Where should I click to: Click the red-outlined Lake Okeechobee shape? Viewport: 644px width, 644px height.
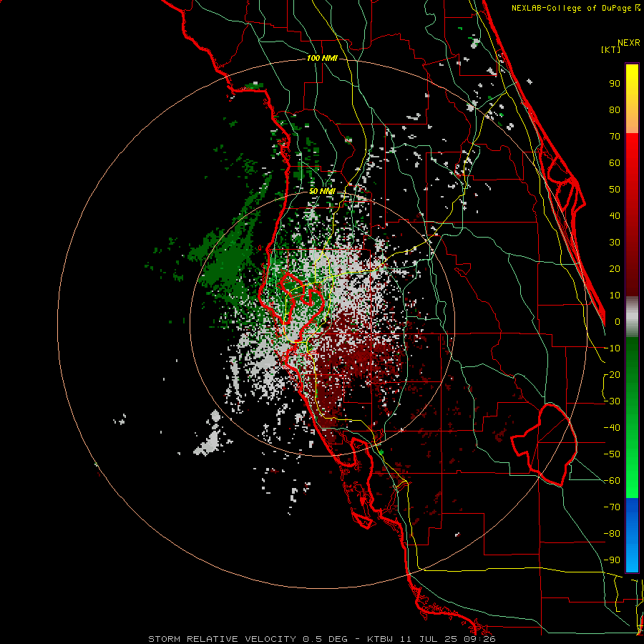pos(545,444)
